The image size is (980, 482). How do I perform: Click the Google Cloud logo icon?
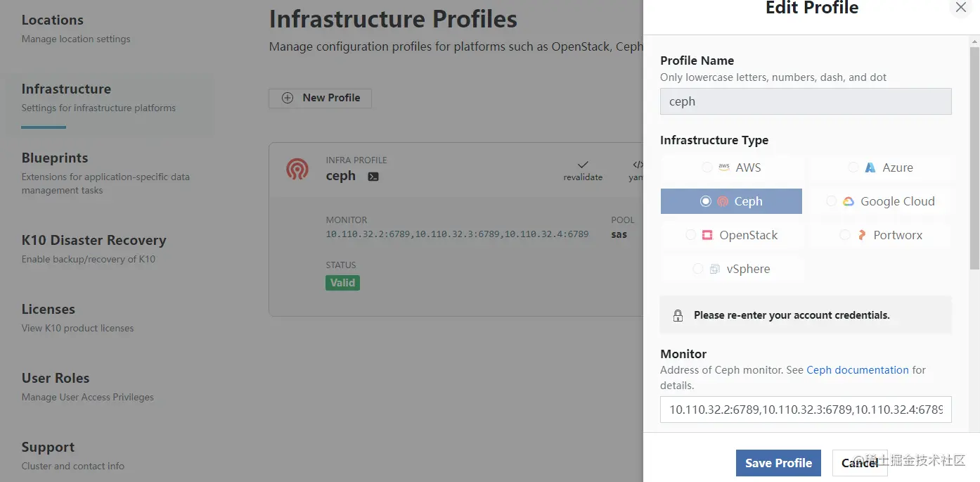click(x=849, y=201)
